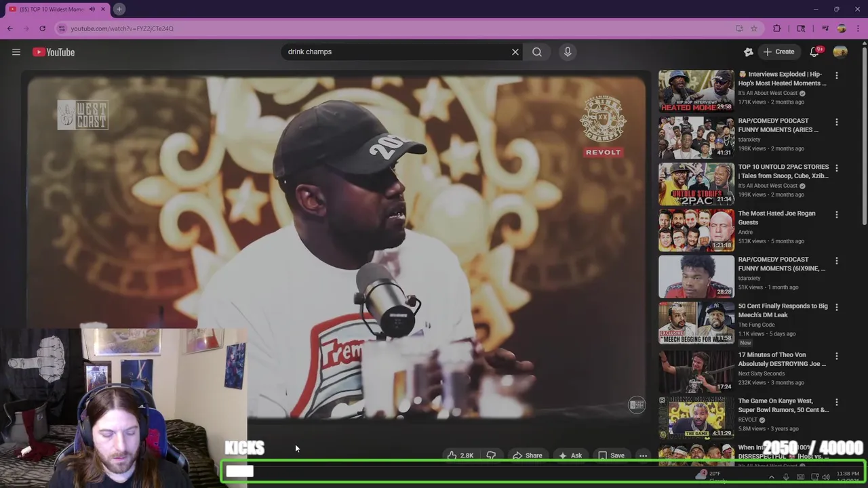Open the tab search icon in toolbar
Image resolution: width=868 pixels, height=488 pixels.
click(801, 28)
